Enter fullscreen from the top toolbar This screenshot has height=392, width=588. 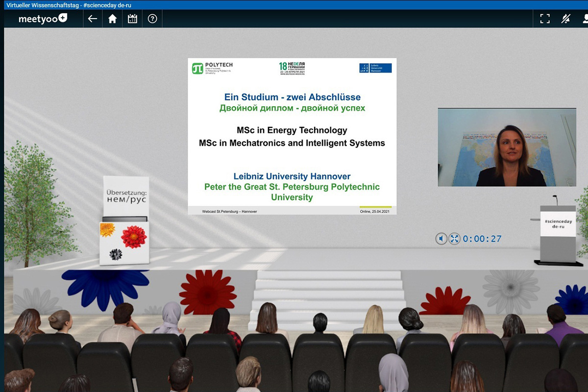(x=545, y=19)
